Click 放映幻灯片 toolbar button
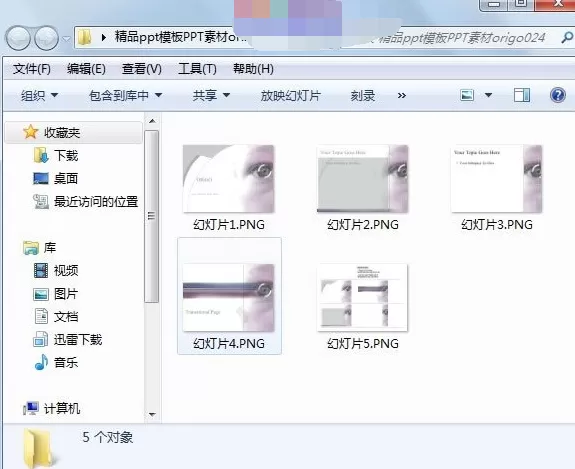Viewport: 575px width, 469px height. [290, 96]
